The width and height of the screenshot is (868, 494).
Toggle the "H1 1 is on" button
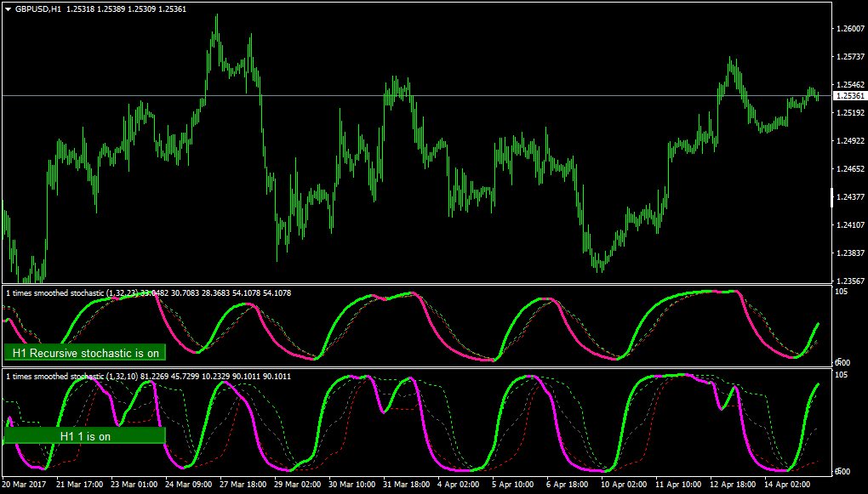tap(85, 435)
